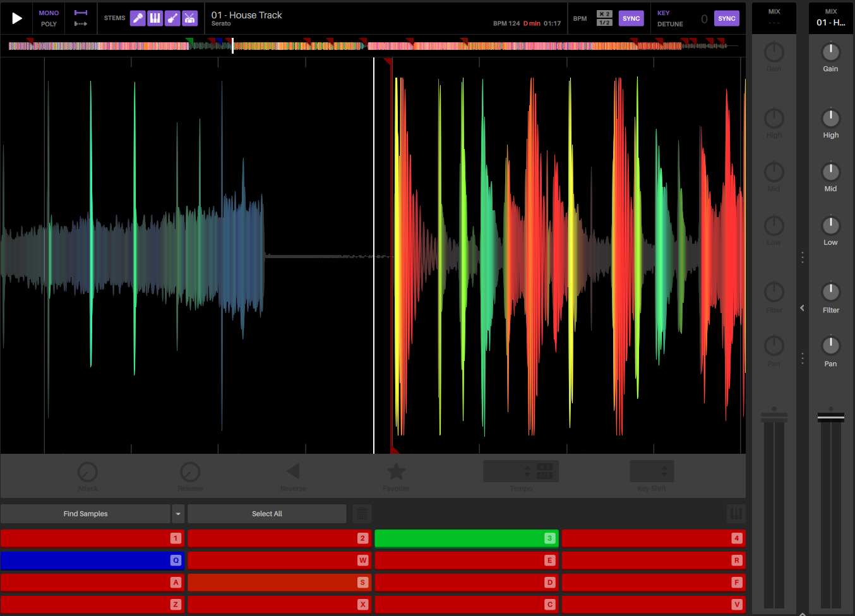Click Select All button

[266, 514]
